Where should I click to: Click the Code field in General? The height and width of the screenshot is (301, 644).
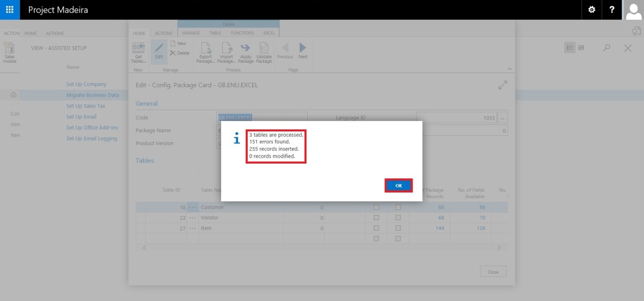tap(262, 118)
